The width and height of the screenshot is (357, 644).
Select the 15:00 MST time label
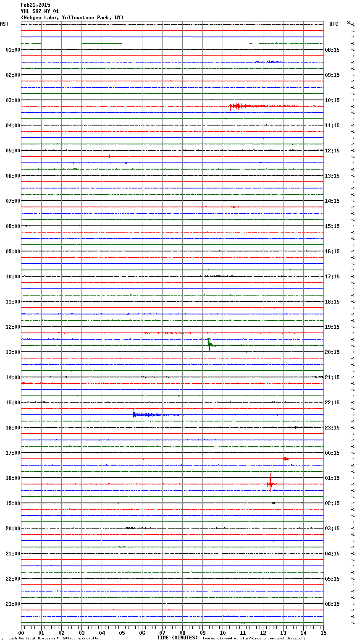point(13,403)
